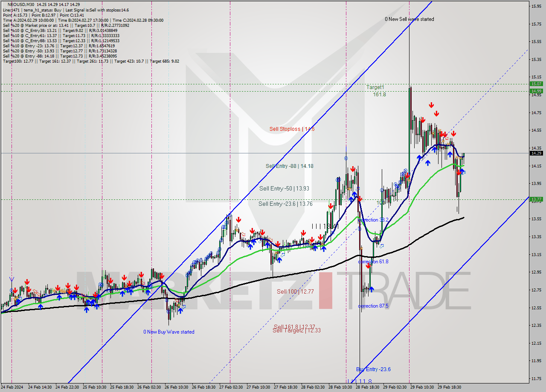Click the '27 Feb 02:30' time axis label
Viewport: 546px width, 392px height.
pos(231,387)
